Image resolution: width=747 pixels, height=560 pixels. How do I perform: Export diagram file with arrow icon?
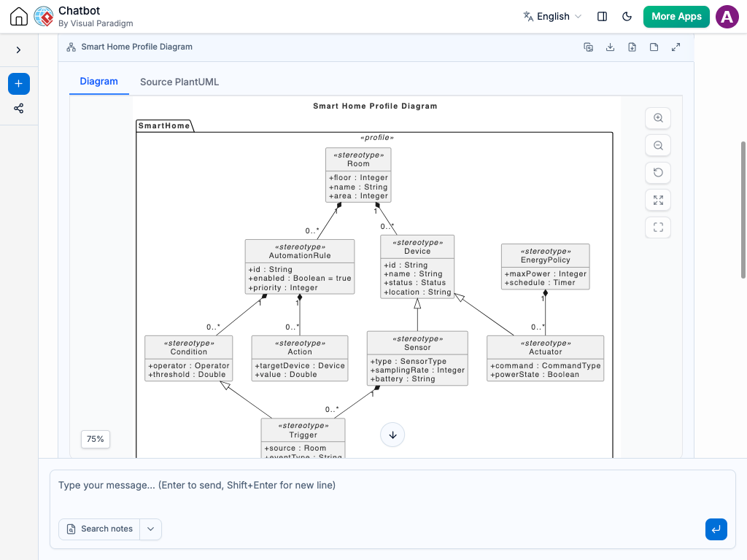pos(632,47)
